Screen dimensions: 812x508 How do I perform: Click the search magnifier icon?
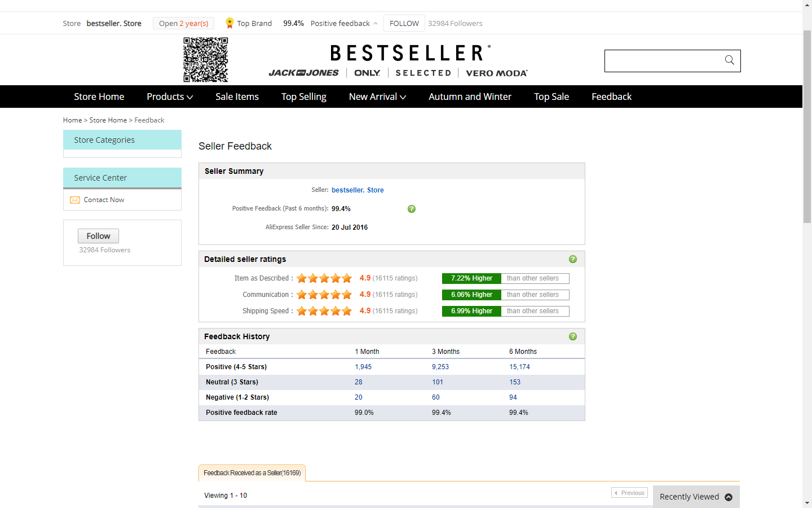729,60
